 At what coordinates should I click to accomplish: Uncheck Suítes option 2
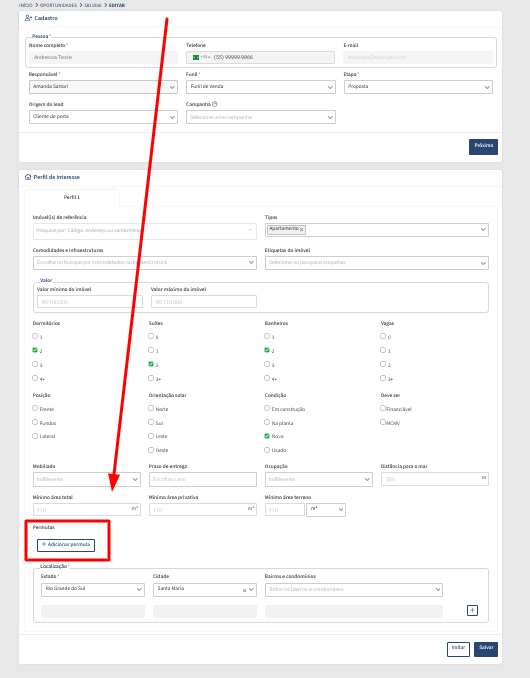click(x=151, y=364)
